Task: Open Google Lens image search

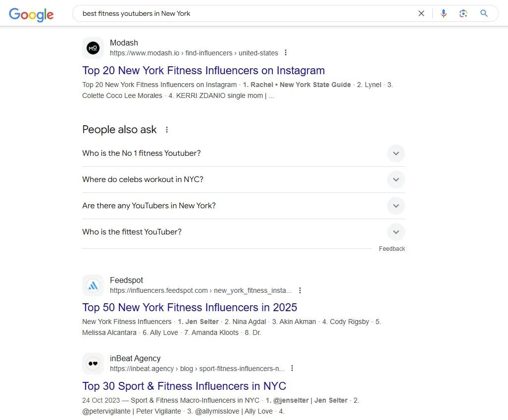Action: [463, 13]
